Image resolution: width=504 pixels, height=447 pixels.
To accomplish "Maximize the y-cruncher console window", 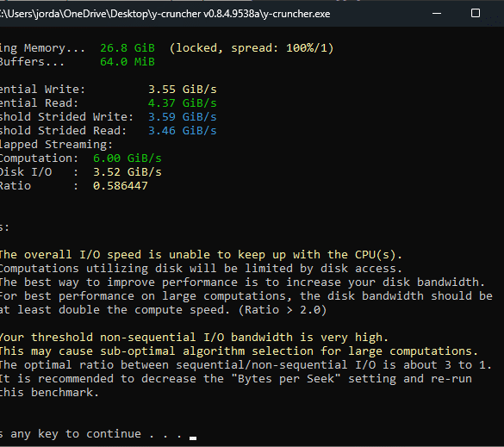I will pyautogui.click(x=476, y=14).
